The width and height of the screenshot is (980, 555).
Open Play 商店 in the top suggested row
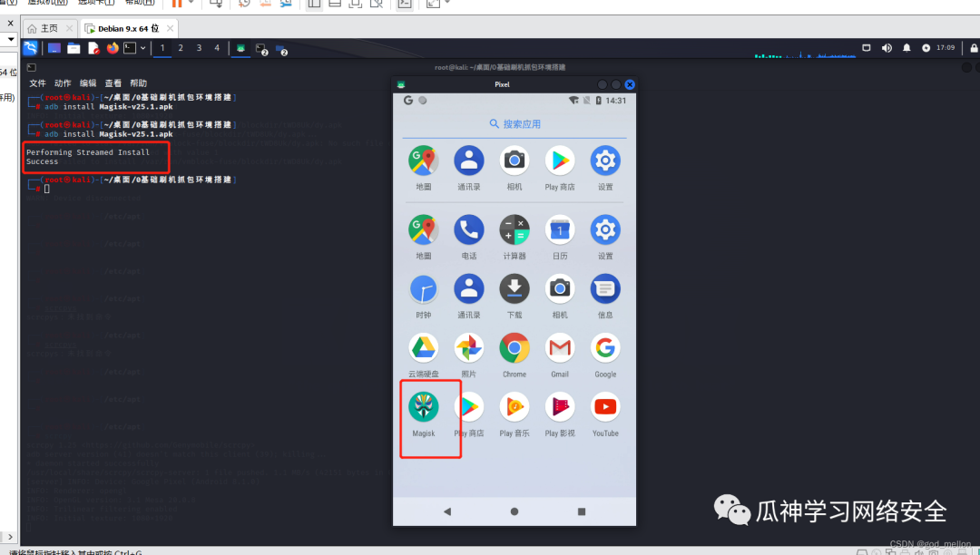[x=559, y=161]
